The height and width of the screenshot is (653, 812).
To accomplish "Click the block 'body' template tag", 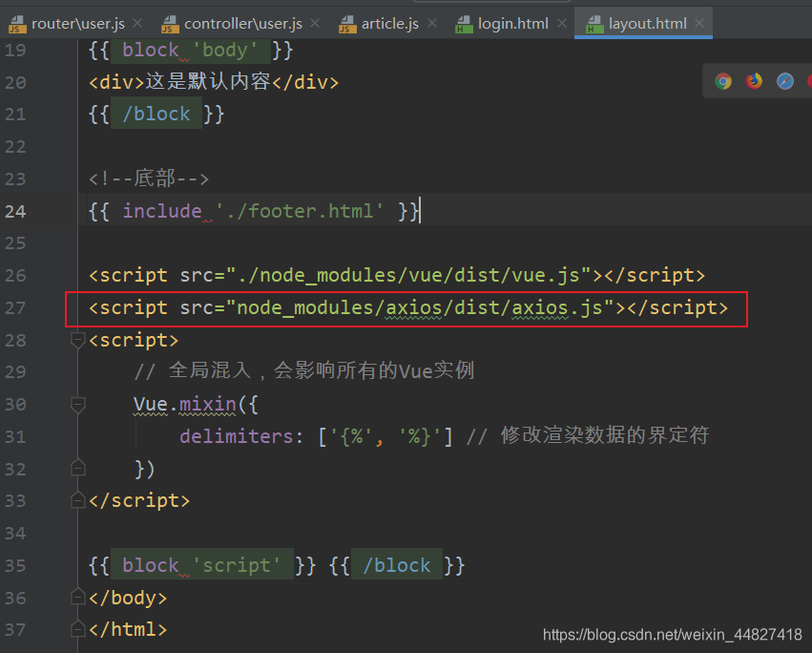I will (x=191, y=51).
